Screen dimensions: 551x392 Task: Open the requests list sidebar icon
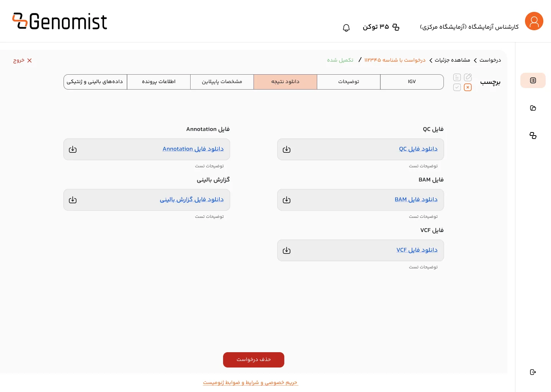pos(533,80)
